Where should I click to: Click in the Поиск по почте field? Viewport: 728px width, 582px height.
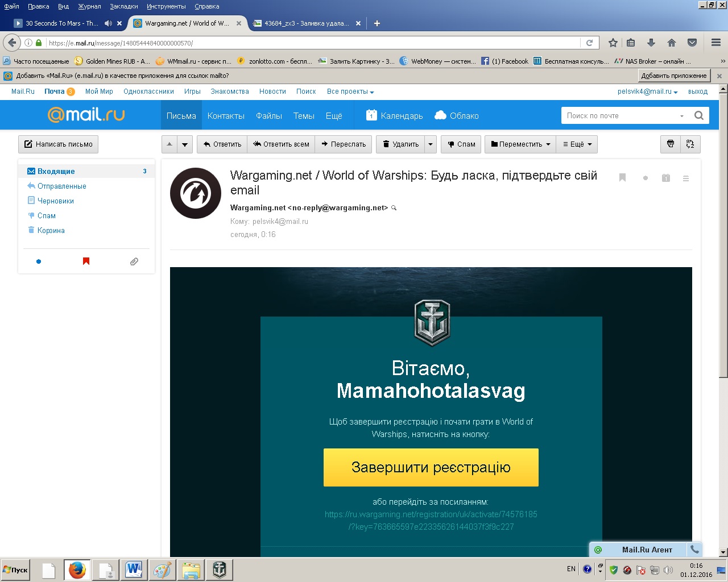[x=620, y=115]
